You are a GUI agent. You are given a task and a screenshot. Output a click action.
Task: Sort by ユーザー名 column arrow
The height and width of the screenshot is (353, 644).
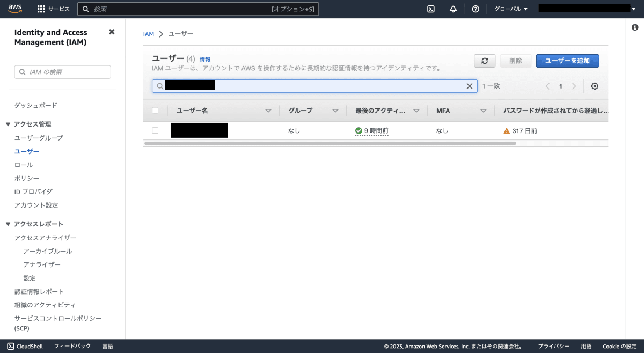(268, 111)
